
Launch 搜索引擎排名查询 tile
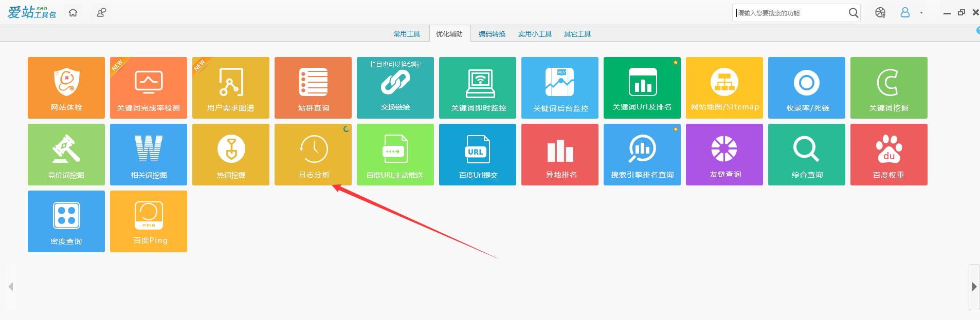tap(642, 155)
